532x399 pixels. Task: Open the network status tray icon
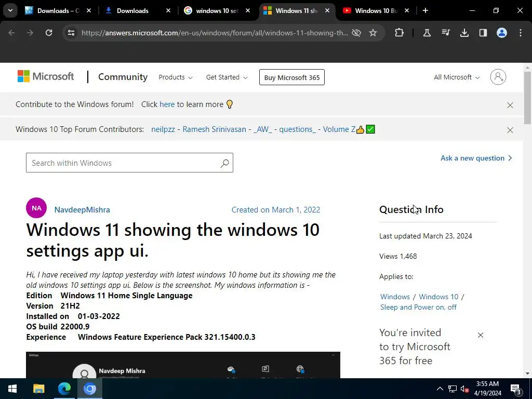coord(453,389)
